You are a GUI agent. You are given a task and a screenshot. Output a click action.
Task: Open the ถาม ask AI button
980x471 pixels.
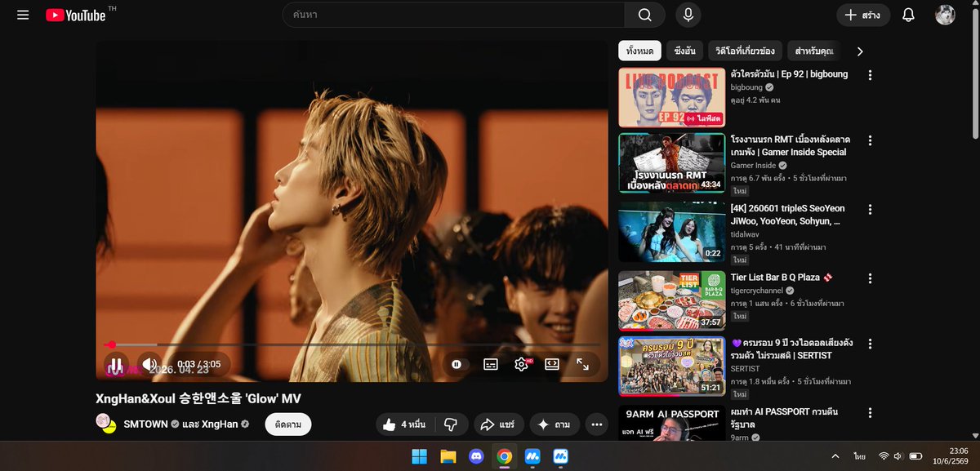pos(555,424)
